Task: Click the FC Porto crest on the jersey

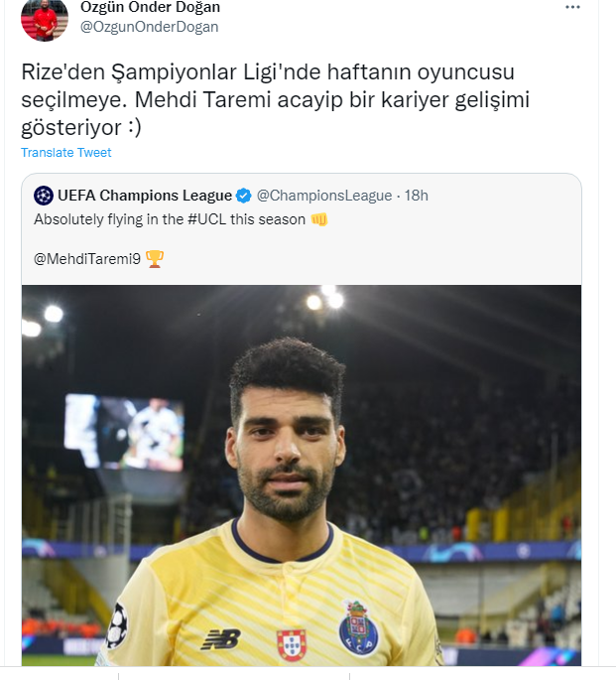Action: (358, 629)
